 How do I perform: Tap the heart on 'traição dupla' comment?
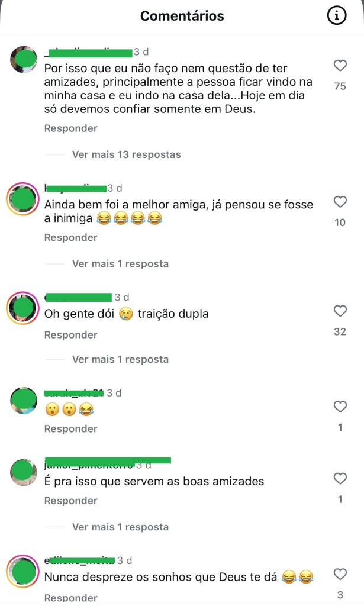(340, 311)
